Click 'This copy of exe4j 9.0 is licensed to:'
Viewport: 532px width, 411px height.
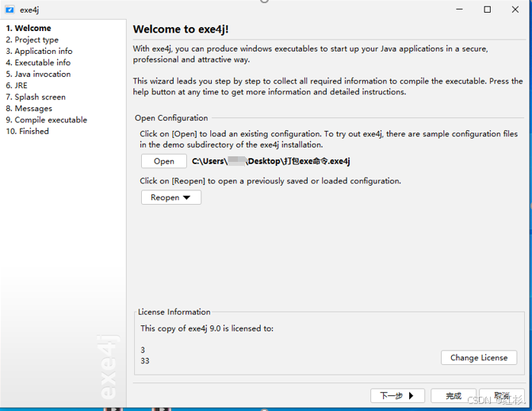(207, 328)
